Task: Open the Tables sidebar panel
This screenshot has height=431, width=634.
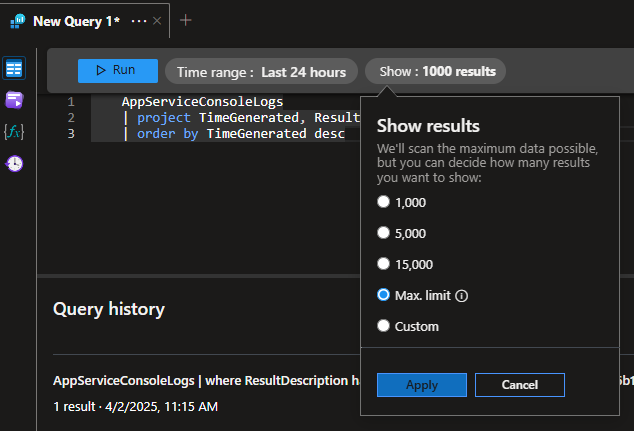Action: click(x=14, y=68)
